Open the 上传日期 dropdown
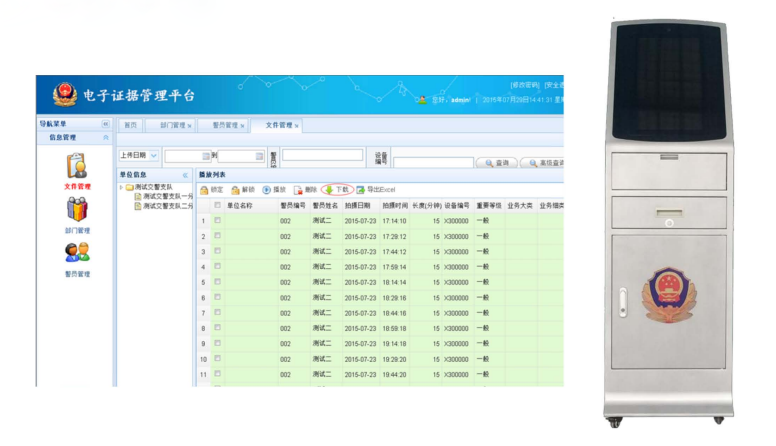This screenshot has width=776, height=446. [139, 155]
